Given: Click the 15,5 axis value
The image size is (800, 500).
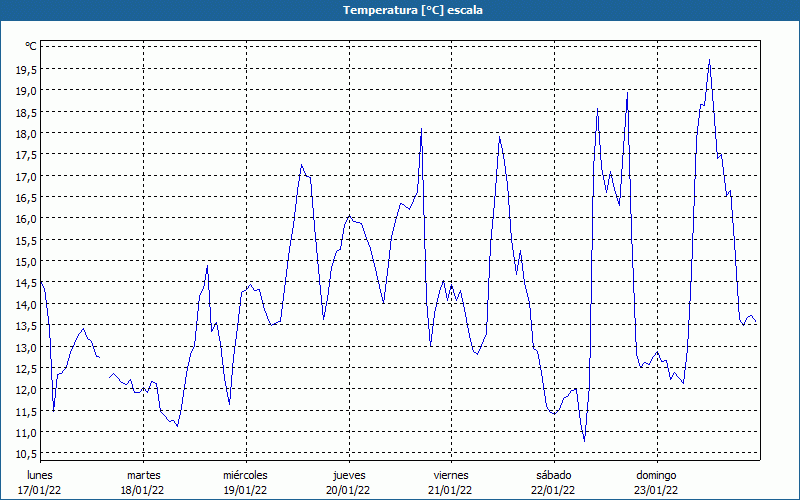Looking at the screenshot, I should click(x=26, y=241).
